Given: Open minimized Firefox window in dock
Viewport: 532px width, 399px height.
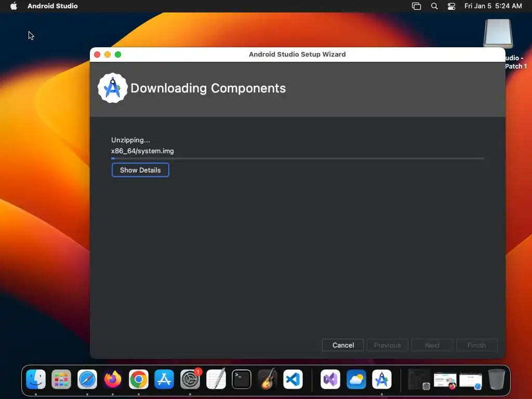Looking at the screenshot, I should pos(445,380).
